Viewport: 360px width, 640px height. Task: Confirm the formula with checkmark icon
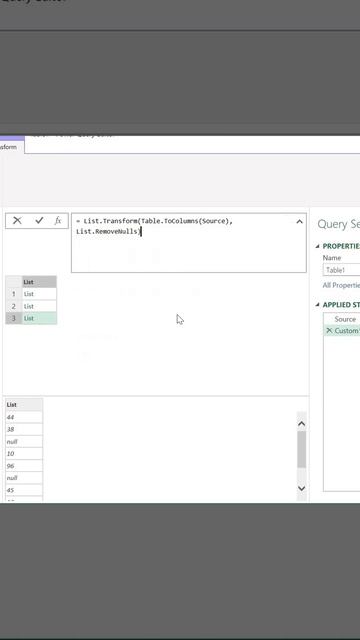coord(39,221)
